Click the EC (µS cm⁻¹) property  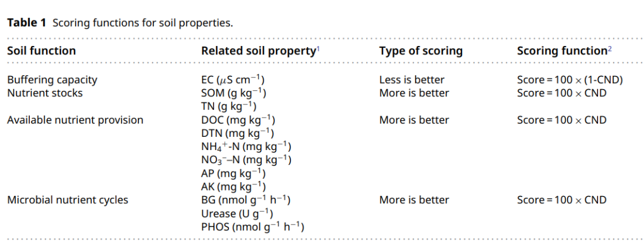click(233, 79)
